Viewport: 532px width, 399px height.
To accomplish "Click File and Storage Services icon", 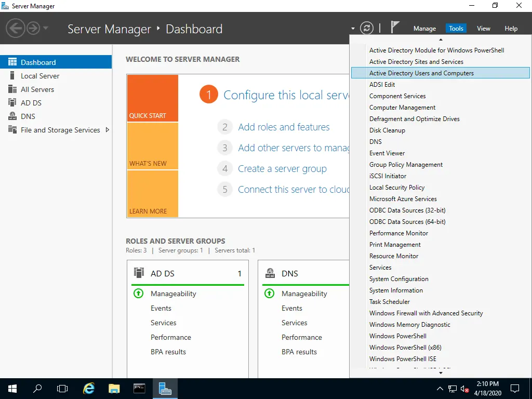I will click(x=12, y=129).
